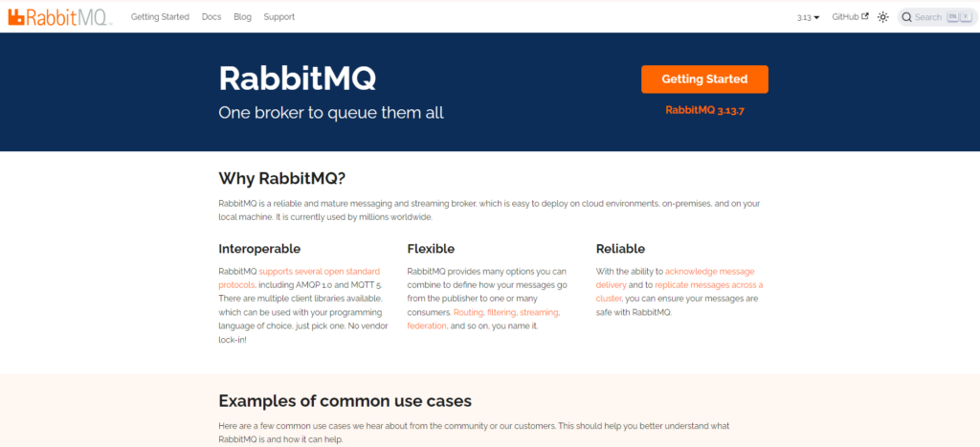Click into the Search field
The width and height of the screenshot is (980, 447).
(938, 17)
